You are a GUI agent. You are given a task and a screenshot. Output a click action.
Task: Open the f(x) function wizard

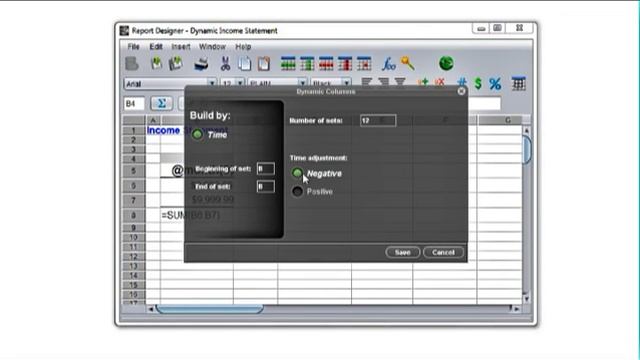point(388,64)
